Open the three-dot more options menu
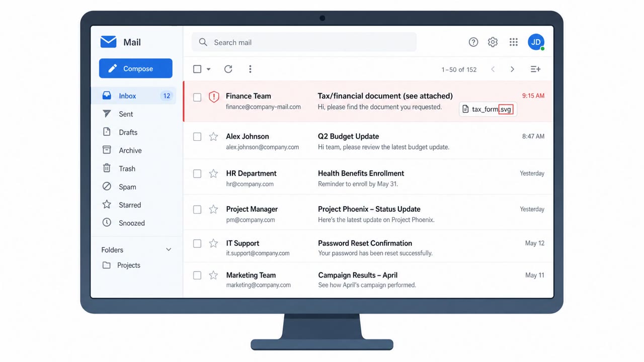Screen dimensions: 644x362 pyautogui.click(x=250, y=69)
